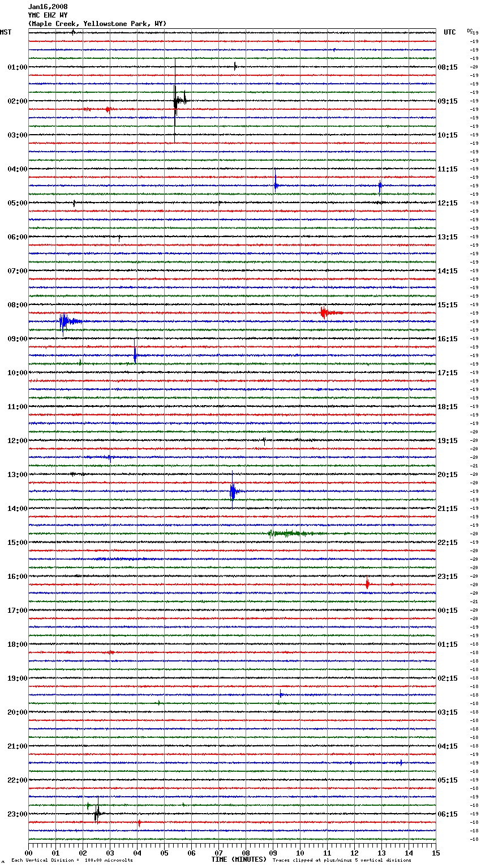Click the MST time zone label
This screenshot has height=868, width=481.
pos(6,32)
